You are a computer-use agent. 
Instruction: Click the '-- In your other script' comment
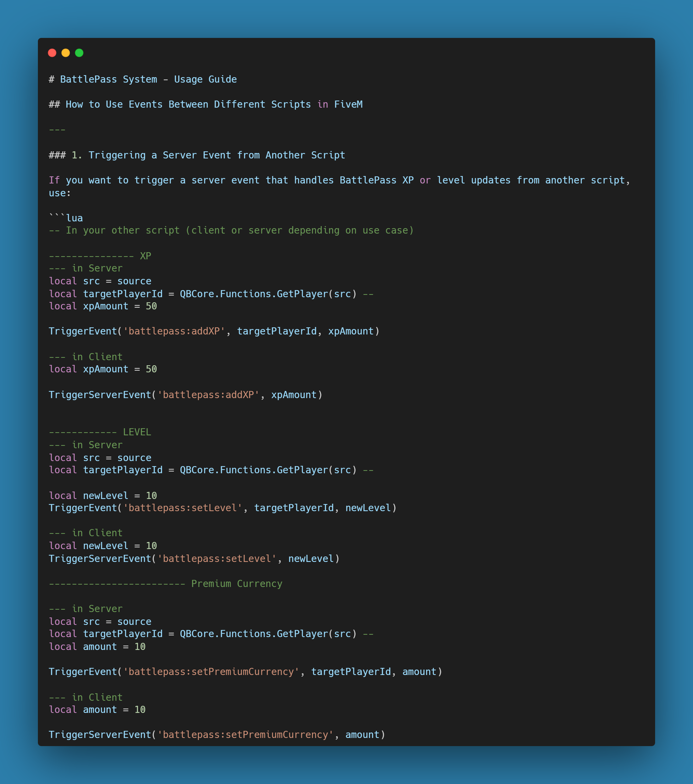click(231, 230)
